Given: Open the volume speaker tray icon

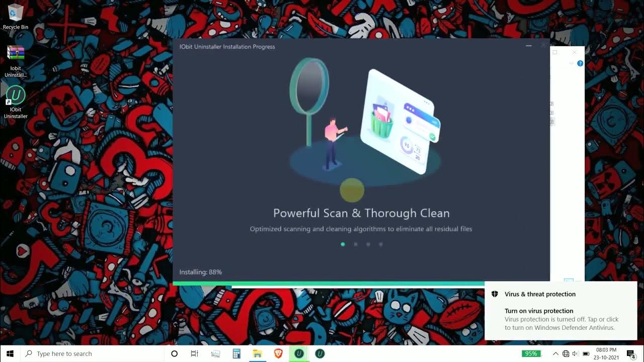Looking at the screenshot, I should pos(576,354).
